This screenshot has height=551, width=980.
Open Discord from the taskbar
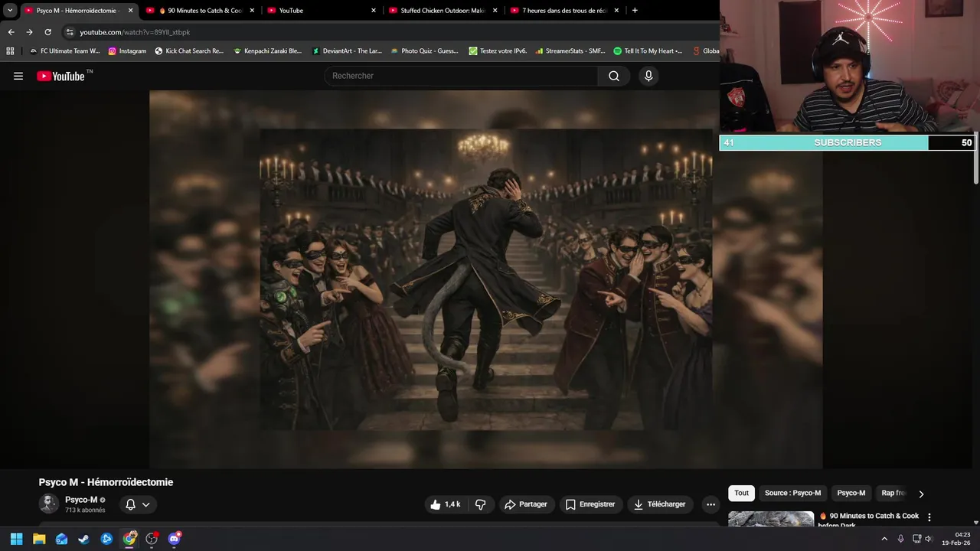point(175,539)
